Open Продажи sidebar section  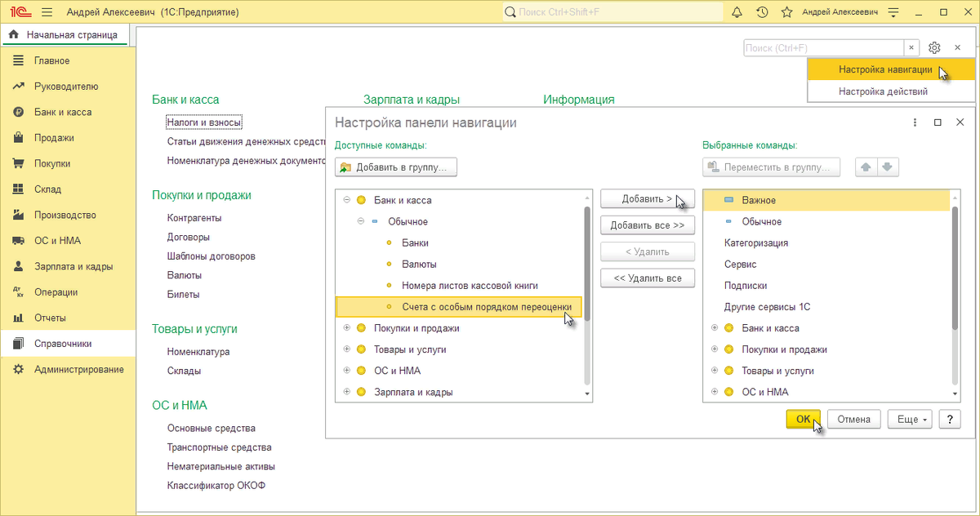click(x=68, y=138)
